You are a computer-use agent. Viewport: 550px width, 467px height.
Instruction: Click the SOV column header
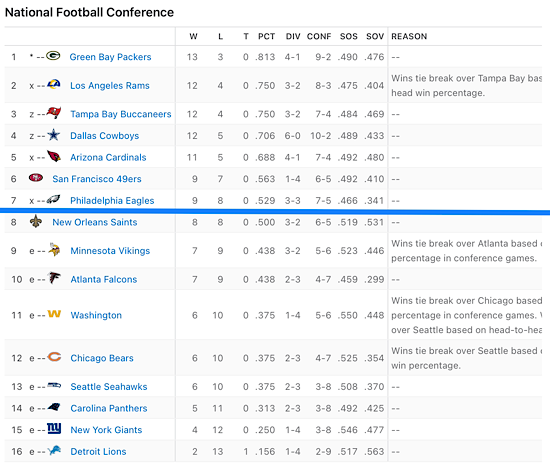(x=375, y=36)
